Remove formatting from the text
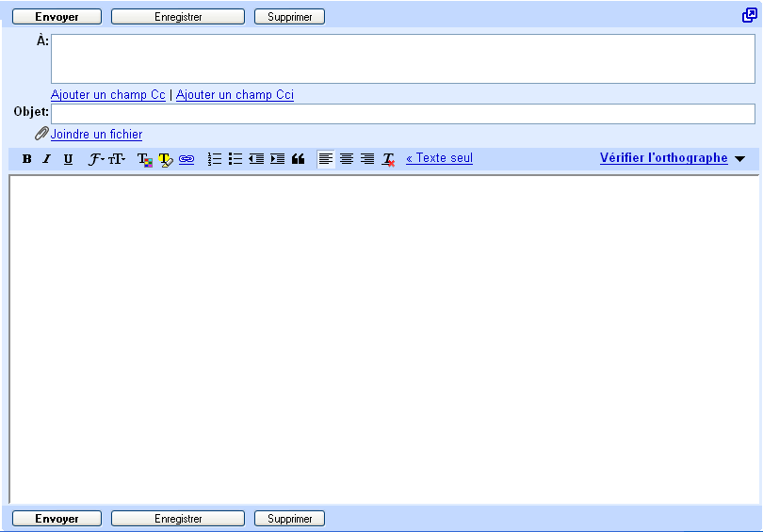The width and height of the screenshot is (763, 532). (x=388, y=159)
